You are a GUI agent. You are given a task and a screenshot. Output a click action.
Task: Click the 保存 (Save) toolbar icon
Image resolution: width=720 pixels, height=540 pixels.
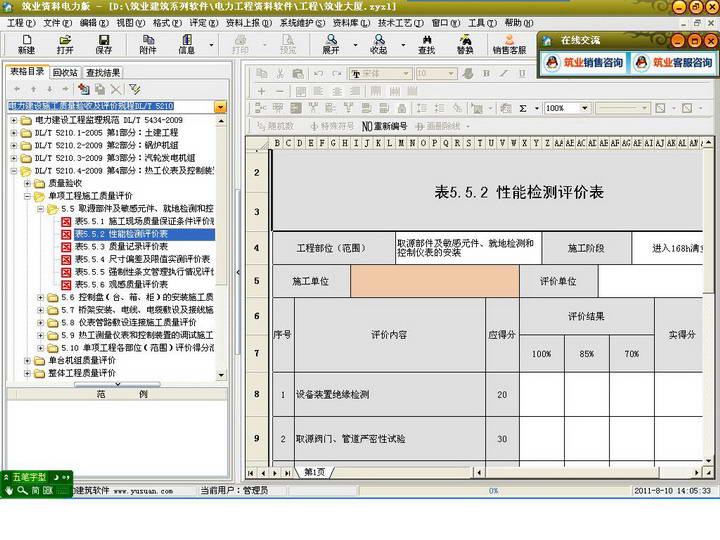click(104, 45)
